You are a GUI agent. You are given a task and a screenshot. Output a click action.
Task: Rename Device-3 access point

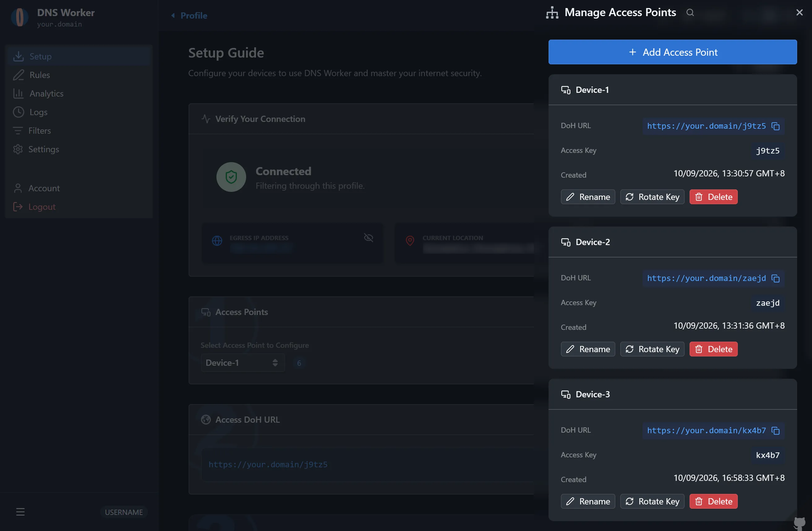pos(588,502)
